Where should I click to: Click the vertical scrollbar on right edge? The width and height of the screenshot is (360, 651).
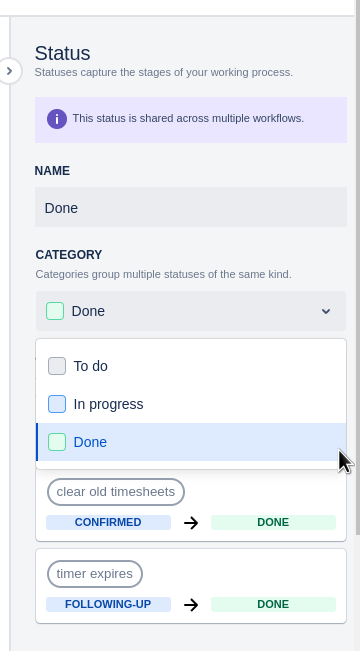tap(357, 266)
